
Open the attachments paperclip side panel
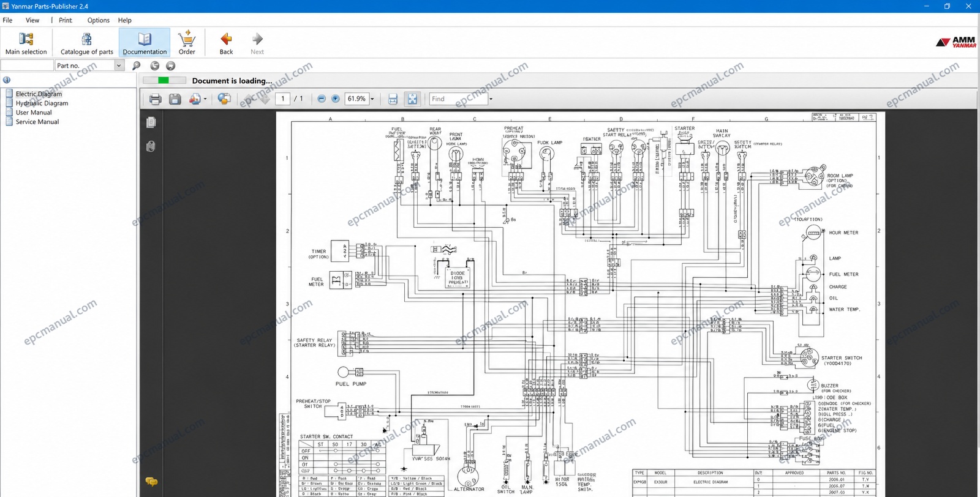click(151, 146)
